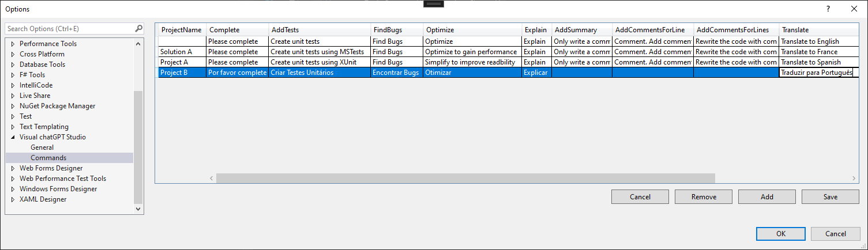Expand the NuGet Package Manager node
This screenshot has height=250, width=868.
coord(13,106)
